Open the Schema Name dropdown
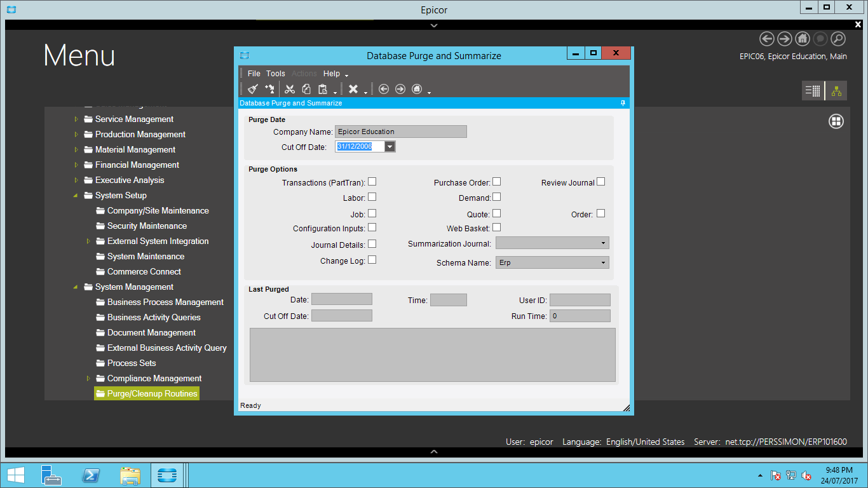 point(603,262)
